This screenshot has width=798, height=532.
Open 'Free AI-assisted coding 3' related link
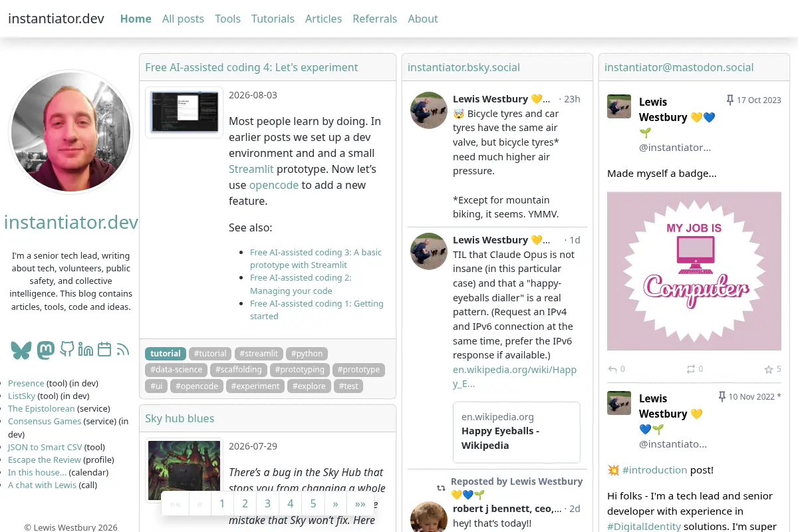click(316, 259)
